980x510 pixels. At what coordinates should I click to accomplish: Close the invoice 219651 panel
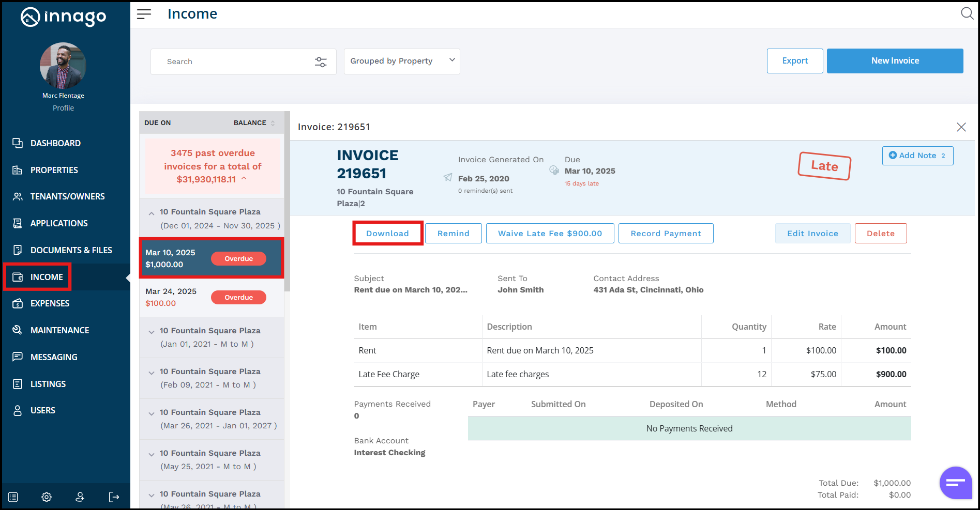[961, 127]
